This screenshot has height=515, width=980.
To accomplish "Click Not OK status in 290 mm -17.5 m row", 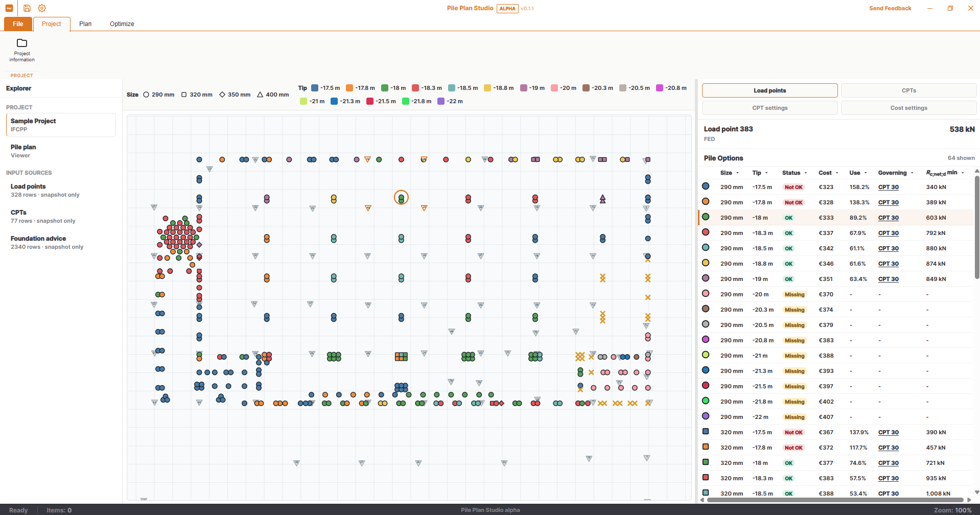I will point(794,187).
